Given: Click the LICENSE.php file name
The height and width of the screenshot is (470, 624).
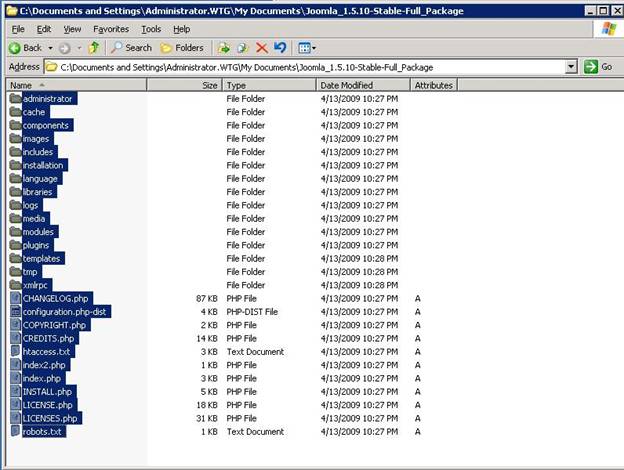Looking at the screenshot, I should pos(48,405).
